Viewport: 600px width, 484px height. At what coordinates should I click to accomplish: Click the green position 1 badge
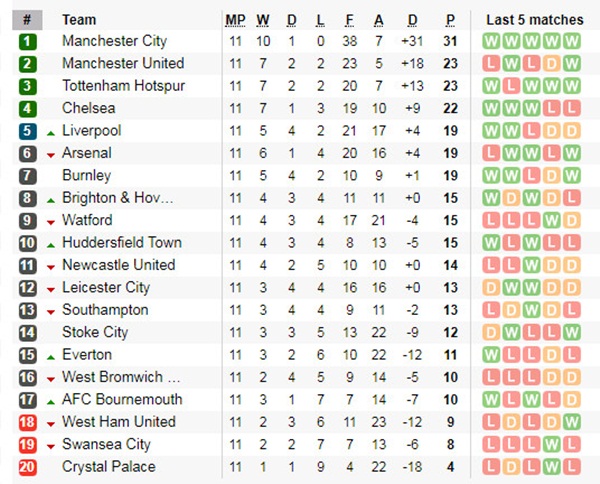[x=27, y=42]
